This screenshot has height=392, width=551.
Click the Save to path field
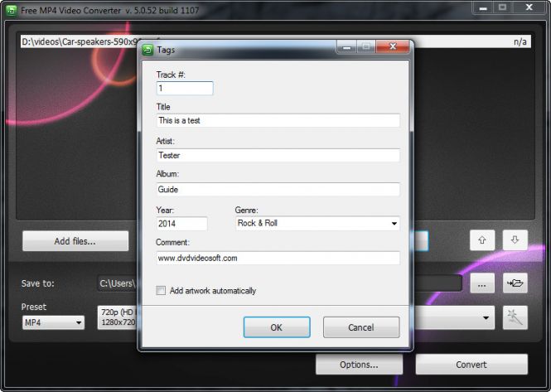point(279,283)
